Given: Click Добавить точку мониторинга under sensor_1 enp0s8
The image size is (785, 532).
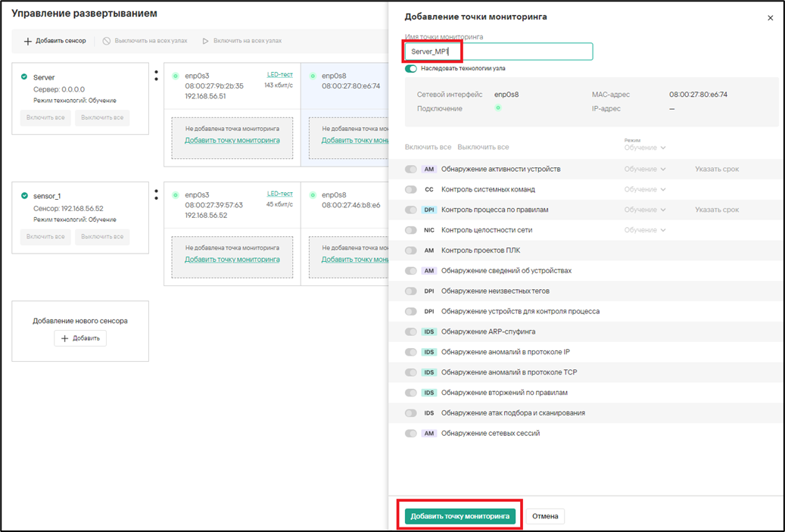Looking at the screenshot, I should [x=355, y=260].
